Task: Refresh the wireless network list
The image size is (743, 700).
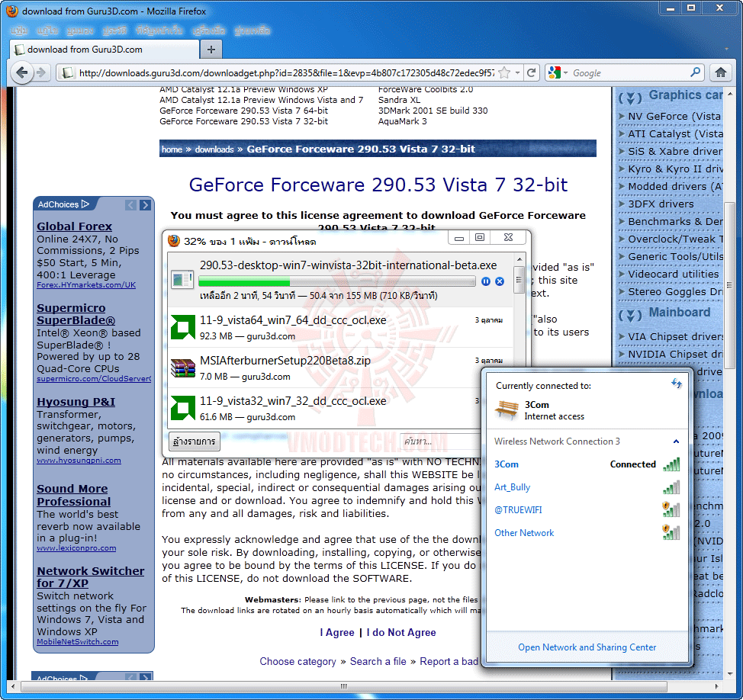Action: (676, 383)
